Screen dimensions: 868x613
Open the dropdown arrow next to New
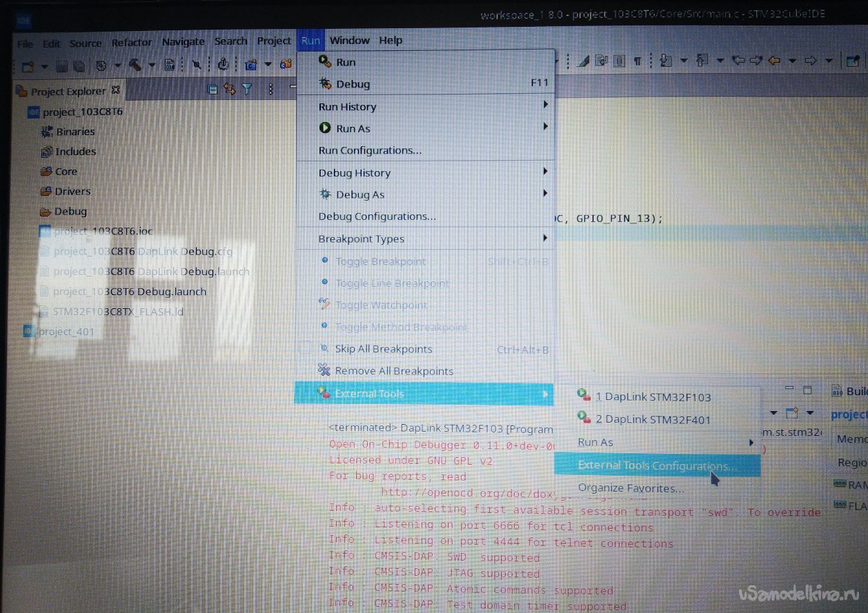point(44,66)
